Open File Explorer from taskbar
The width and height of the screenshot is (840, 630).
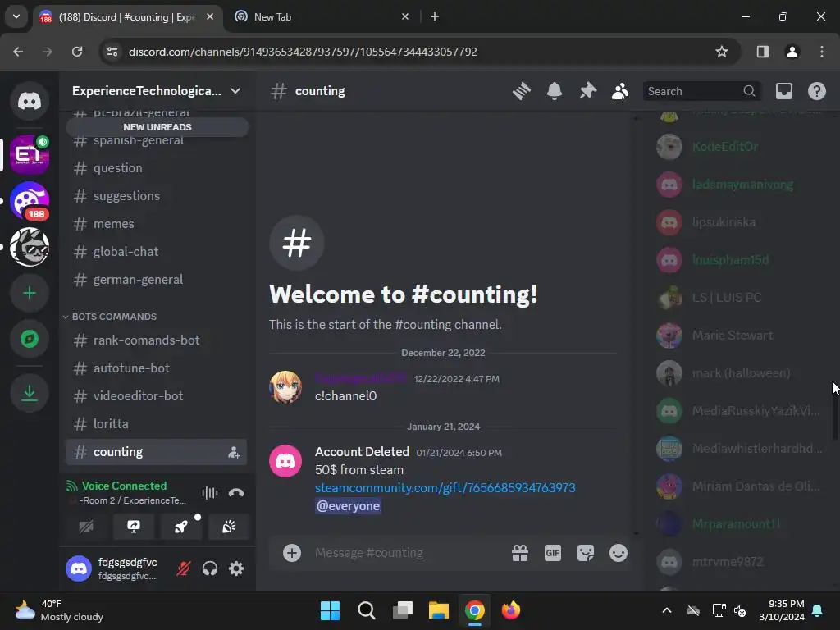coord(438,610)
